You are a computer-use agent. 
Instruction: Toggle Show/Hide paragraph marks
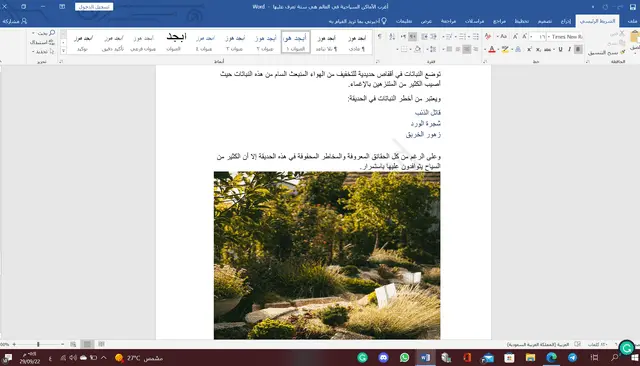click(380, 36)
